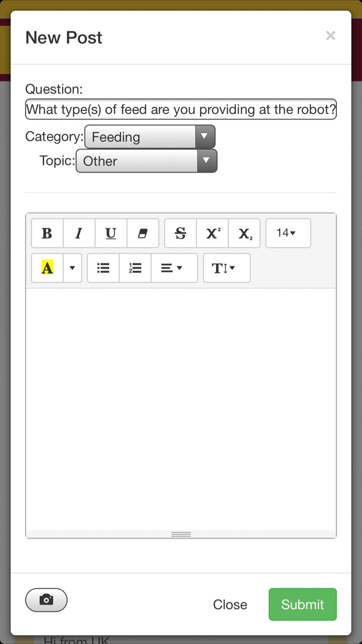Apply italic formatting to text

tap(79, 233)
